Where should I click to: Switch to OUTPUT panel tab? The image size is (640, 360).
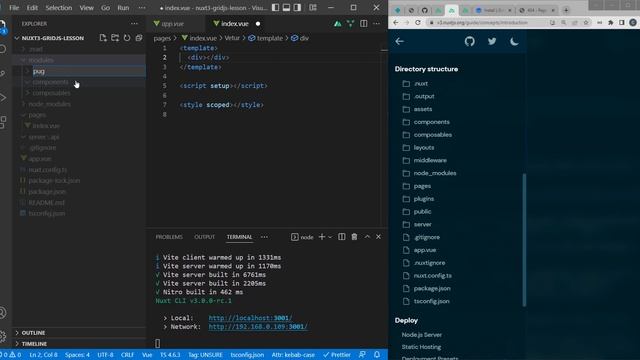pyautogui.click(x=204, y=237)
